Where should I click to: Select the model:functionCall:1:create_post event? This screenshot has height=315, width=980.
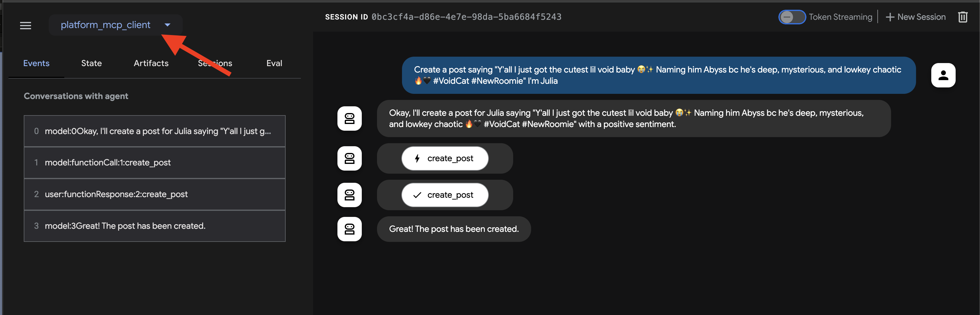click(154, 162)
